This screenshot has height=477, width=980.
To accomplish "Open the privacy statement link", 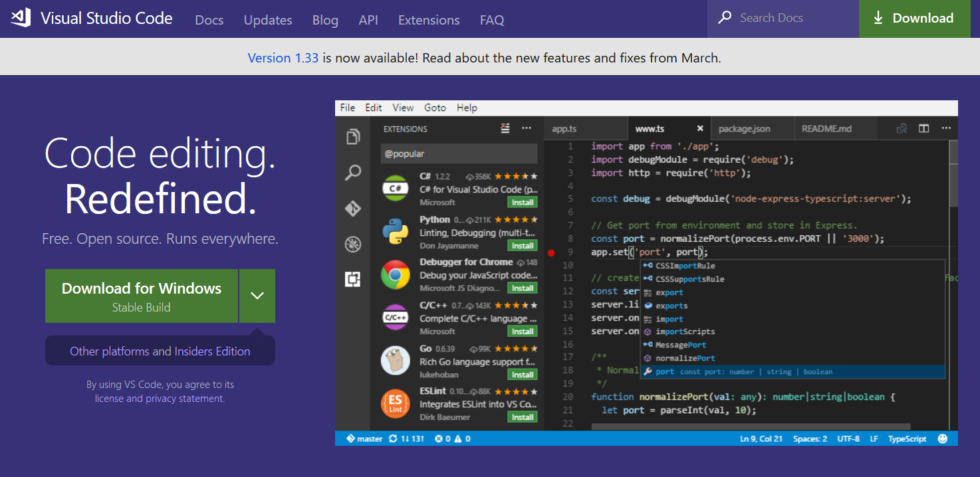I will (185, 399).
